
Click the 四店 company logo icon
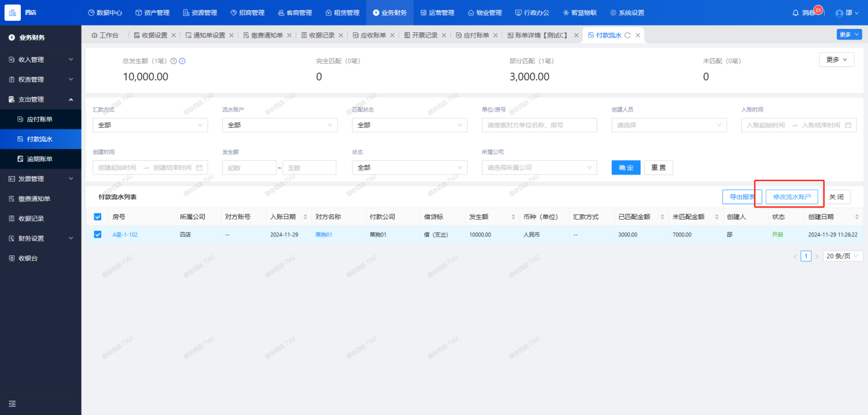pos(13,12)
